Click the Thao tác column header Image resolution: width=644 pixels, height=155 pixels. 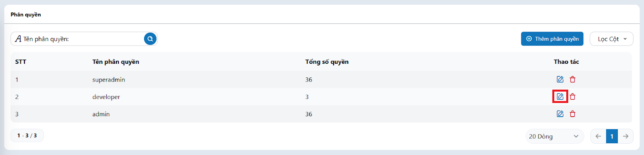pyautogui.click(x=566, y=62)
